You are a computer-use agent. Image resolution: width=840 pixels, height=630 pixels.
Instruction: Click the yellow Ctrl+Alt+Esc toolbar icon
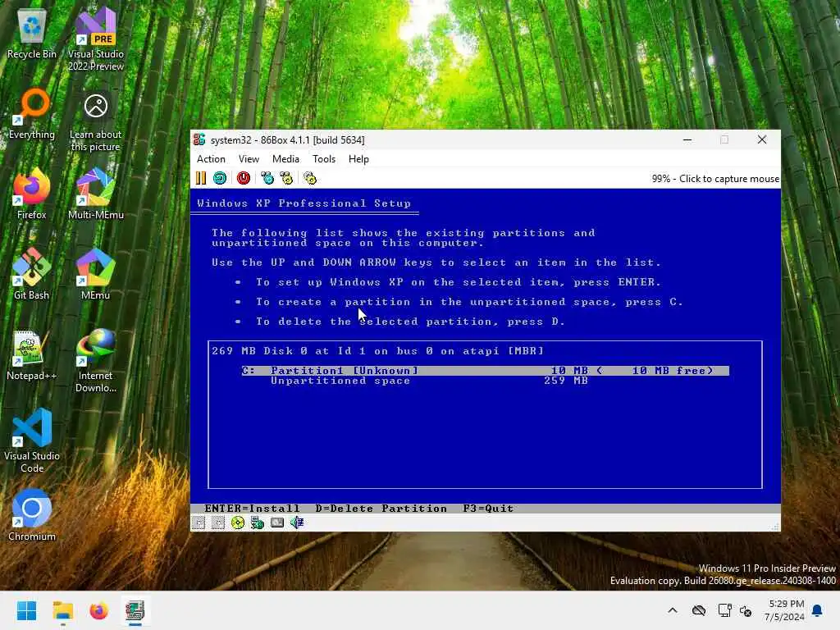[x=286, y=178]
